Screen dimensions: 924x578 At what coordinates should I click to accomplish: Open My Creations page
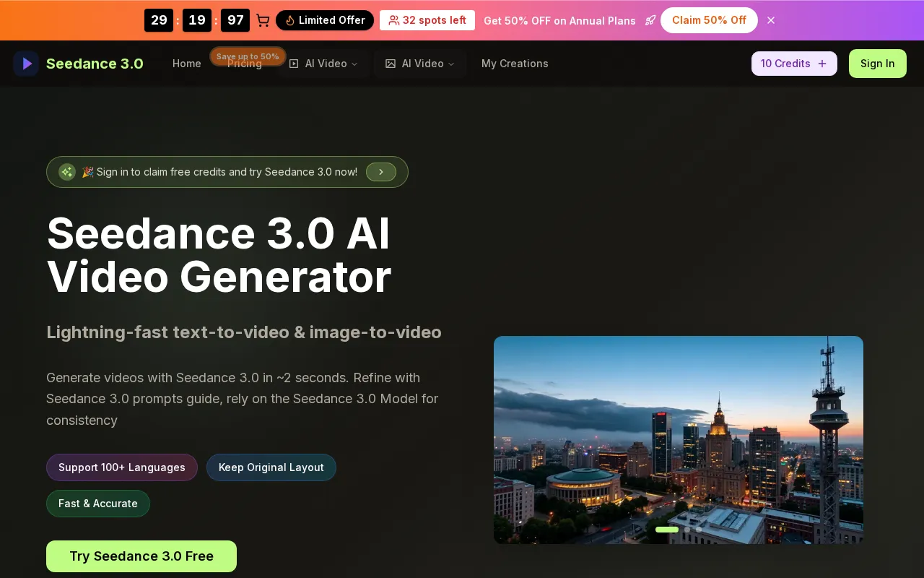tap(515, 64)
